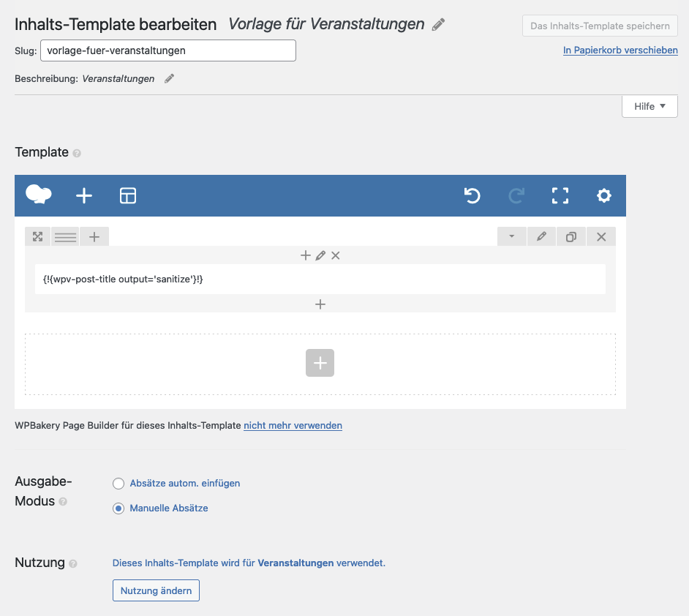The width and height of the screenshot is (689, 616).
Task: Edit the Beschreibung pencil icon
Action: coord(169,79)
